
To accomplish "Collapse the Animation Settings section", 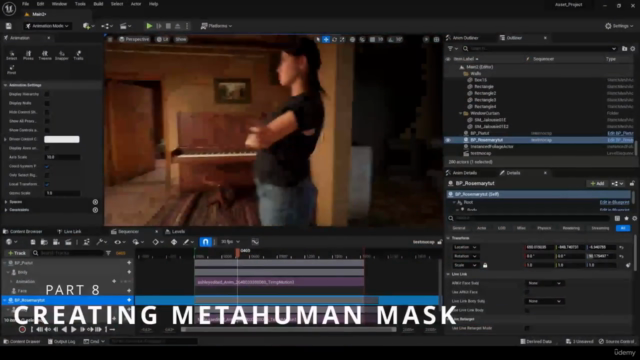I will (x=6, y=85).
